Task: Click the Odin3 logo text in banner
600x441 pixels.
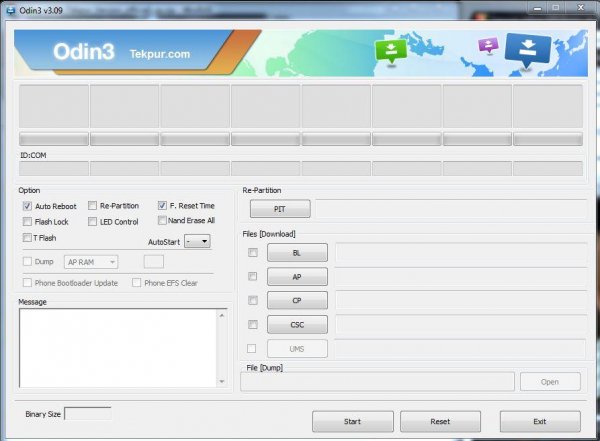Action: 84,52
